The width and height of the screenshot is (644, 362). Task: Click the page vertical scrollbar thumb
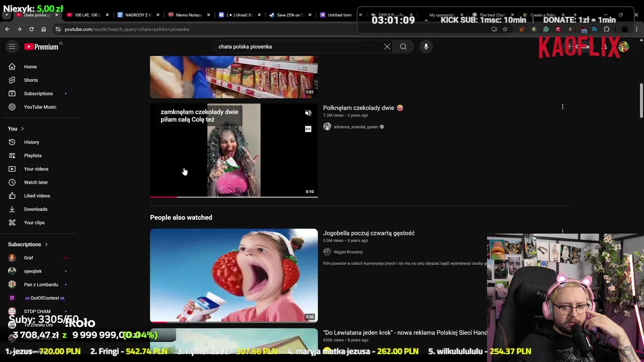(x=641, y=101)
